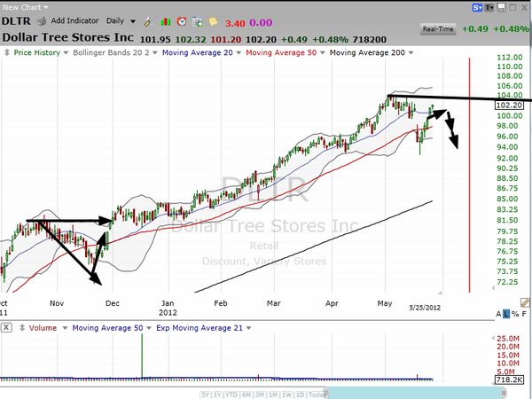
Task: Select fixed scale F
Action: tap(524, 314)
